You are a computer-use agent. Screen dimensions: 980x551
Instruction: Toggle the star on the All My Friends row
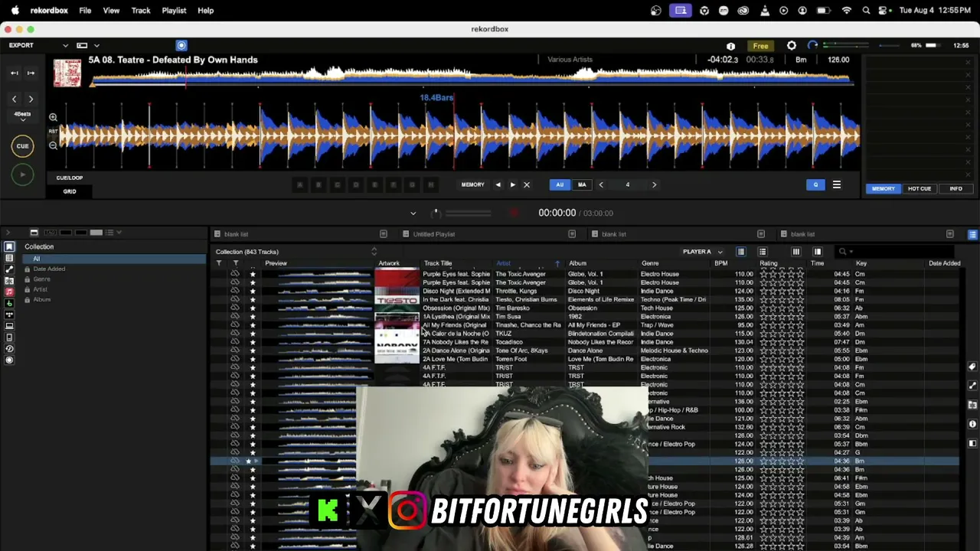coord(253,324)
